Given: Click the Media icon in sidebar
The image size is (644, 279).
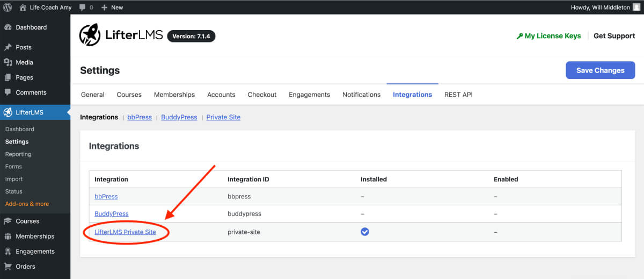Looking at the screenshot, I should [8, 62].
